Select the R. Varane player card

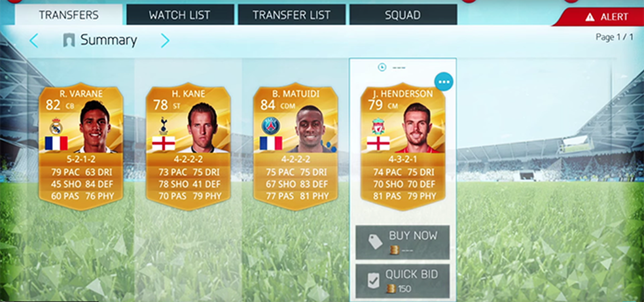pyautogui.click(x=81, y=146)
